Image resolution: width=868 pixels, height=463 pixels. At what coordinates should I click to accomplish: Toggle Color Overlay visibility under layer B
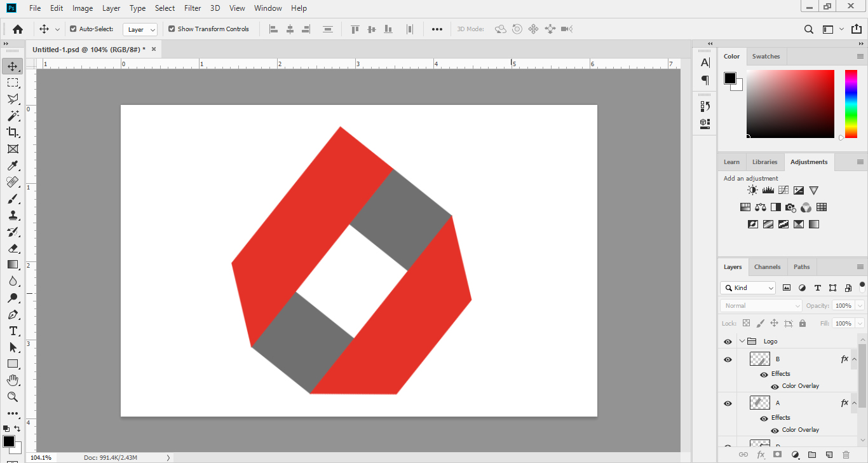click(775, 387)
